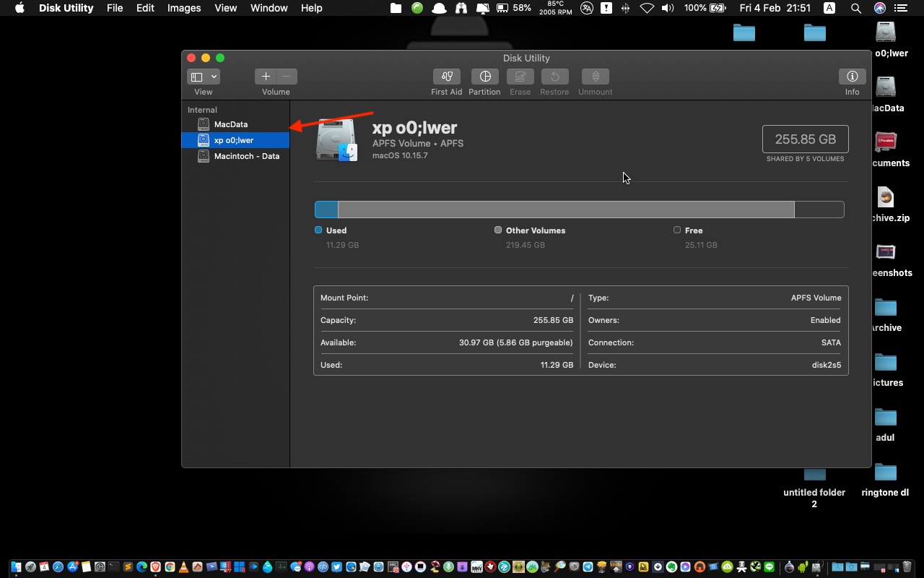Image resolution: width=924 pixels, height=578 pixels.
Task: Open the Window menu
Action: 269,8
